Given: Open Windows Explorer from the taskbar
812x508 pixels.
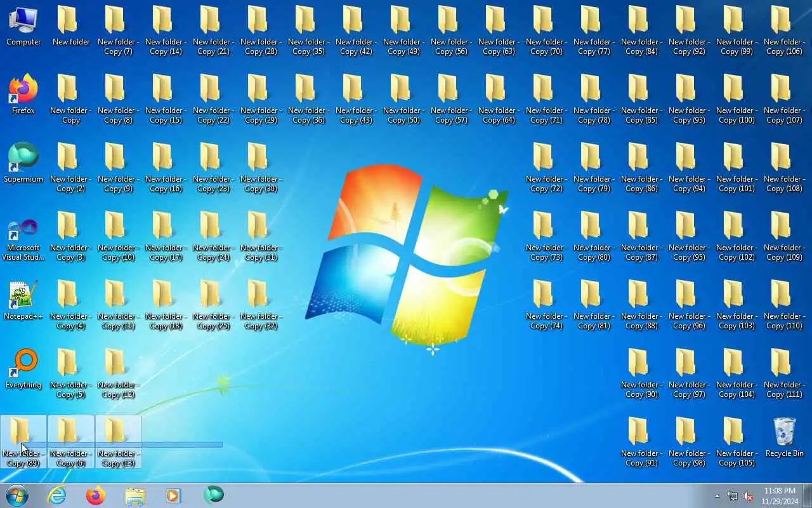Looking at the screenshot, I should 135,495.
